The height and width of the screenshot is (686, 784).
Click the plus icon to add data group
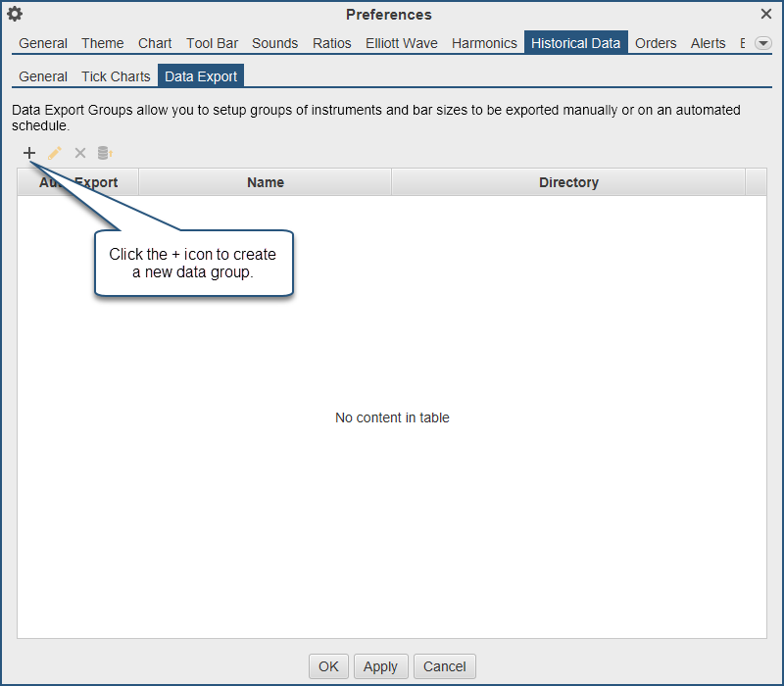pyautogui.click(x=29, y=153)
